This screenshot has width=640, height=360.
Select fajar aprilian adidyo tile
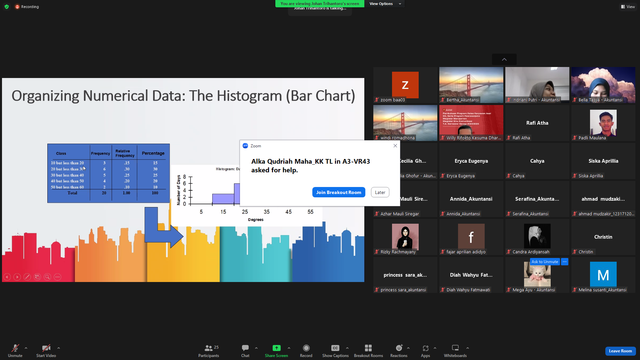(x=471, y=237)
